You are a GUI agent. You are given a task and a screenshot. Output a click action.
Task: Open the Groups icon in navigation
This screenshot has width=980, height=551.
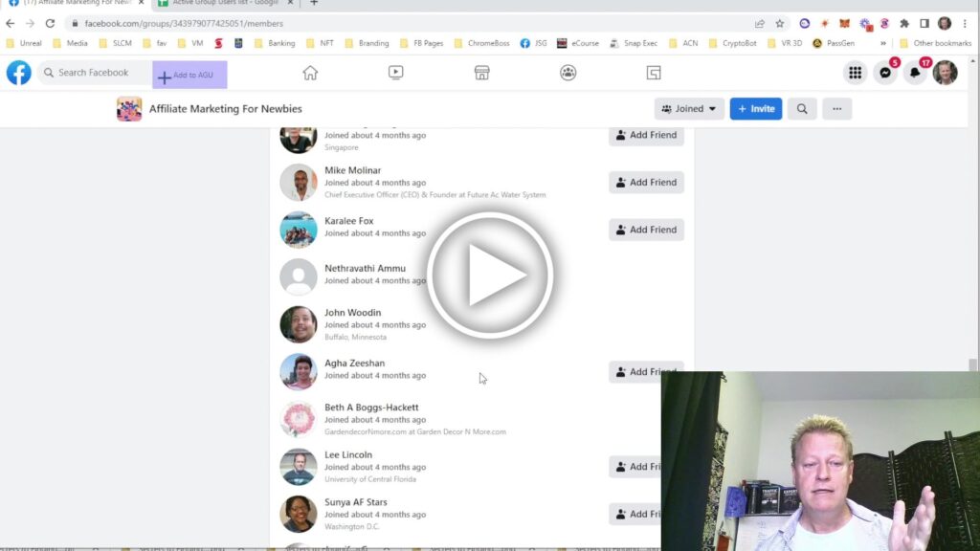[x=568, y=73]
